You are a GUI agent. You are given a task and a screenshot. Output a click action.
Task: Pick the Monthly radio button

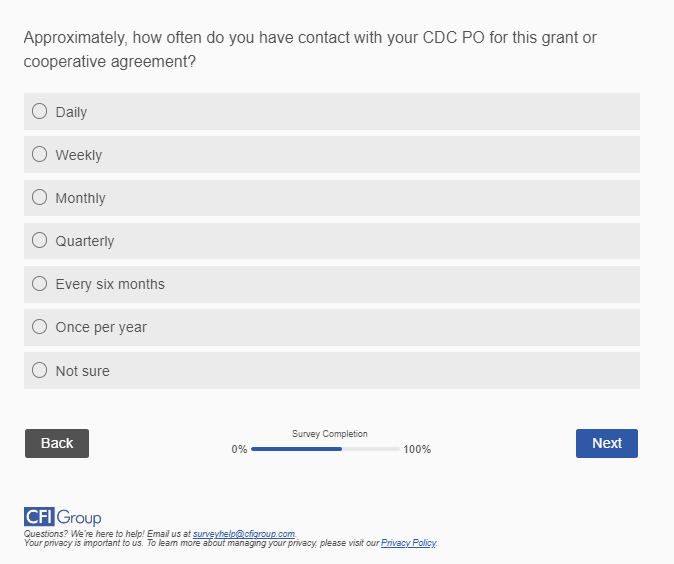tap(40, 197)
